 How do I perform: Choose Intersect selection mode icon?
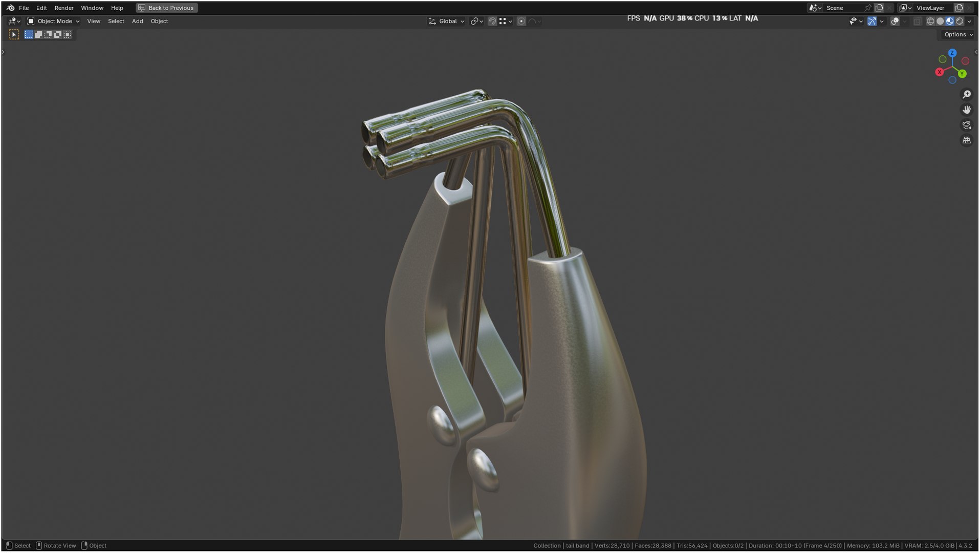coord(68,34)
